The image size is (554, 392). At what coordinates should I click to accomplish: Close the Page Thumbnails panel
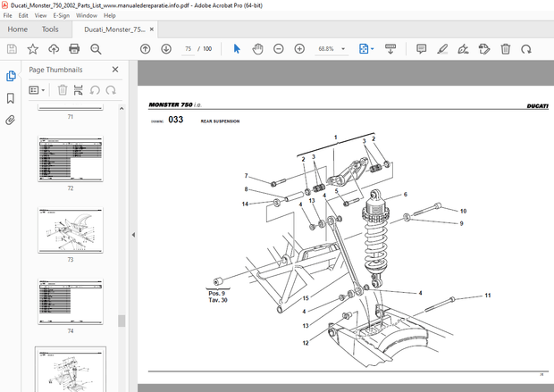pos(115,70)
